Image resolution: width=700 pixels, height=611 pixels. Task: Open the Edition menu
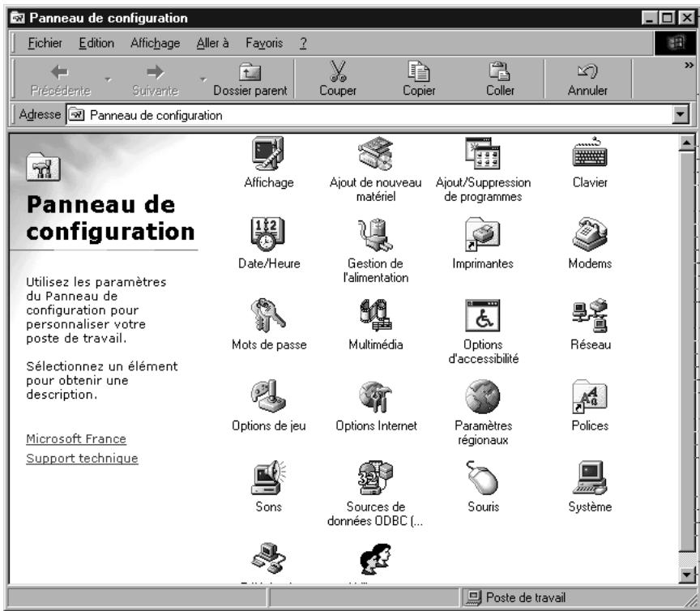pyautogui.click(x=96, y=43)
